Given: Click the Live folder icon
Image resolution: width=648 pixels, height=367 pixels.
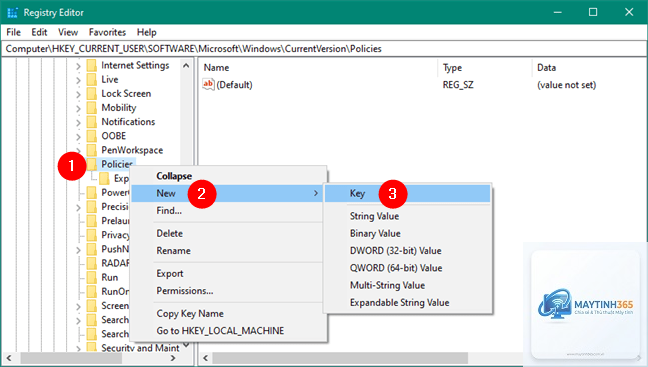Looking at the screenshot, I should click(92, 79).
